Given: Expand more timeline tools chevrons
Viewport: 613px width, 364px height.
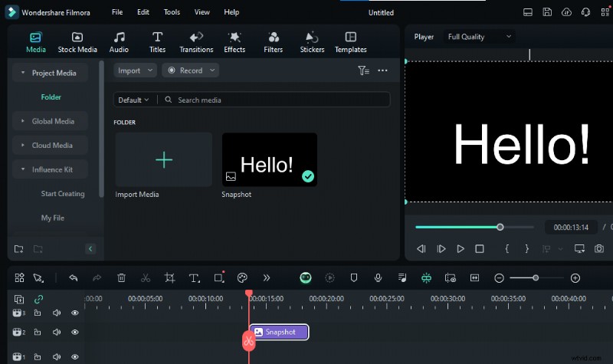Looking at the screenshot, I should coord(267,278).
